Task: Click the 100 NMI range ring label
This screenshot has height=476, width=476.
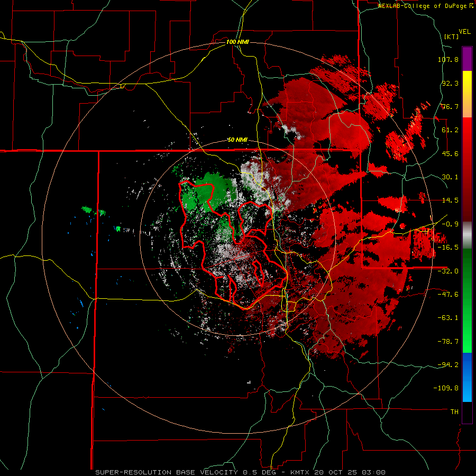Action: click(237, 42)
